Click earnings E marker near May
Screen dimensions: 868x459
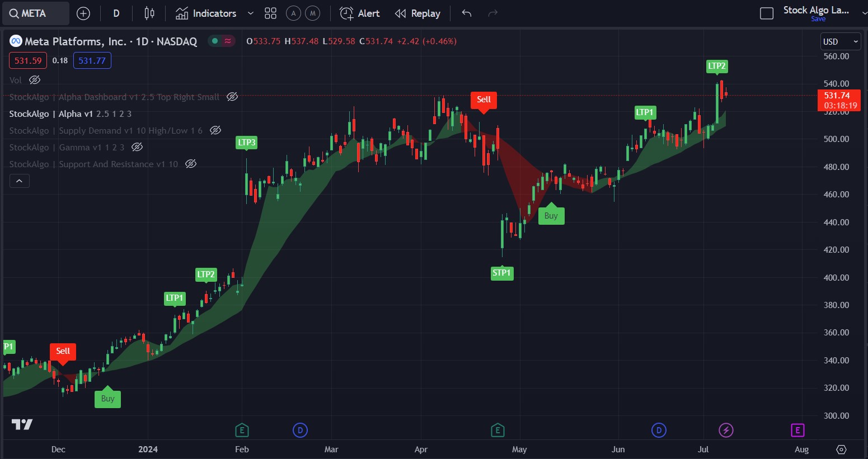pos(498,430)
